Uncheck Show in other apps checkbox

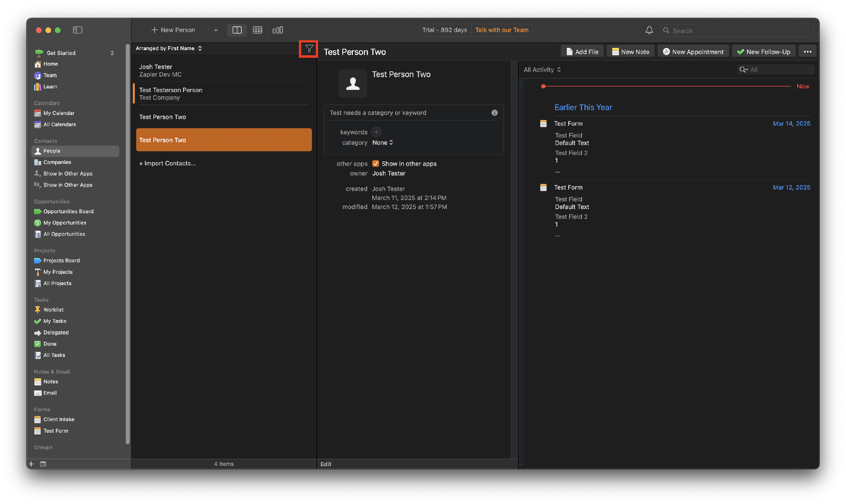click(x=375, y=164)
